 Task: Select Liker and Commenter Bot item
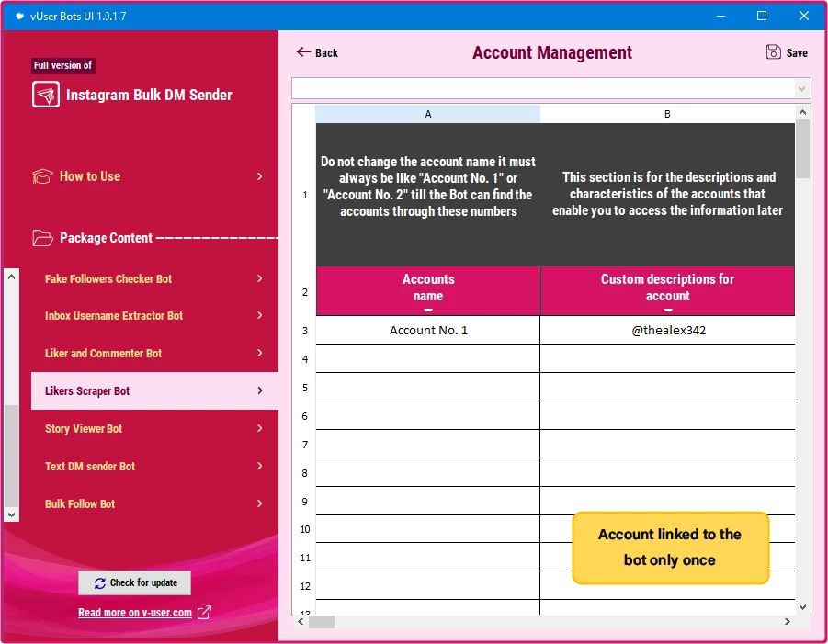pyautogui.click(x=154, y=353)
